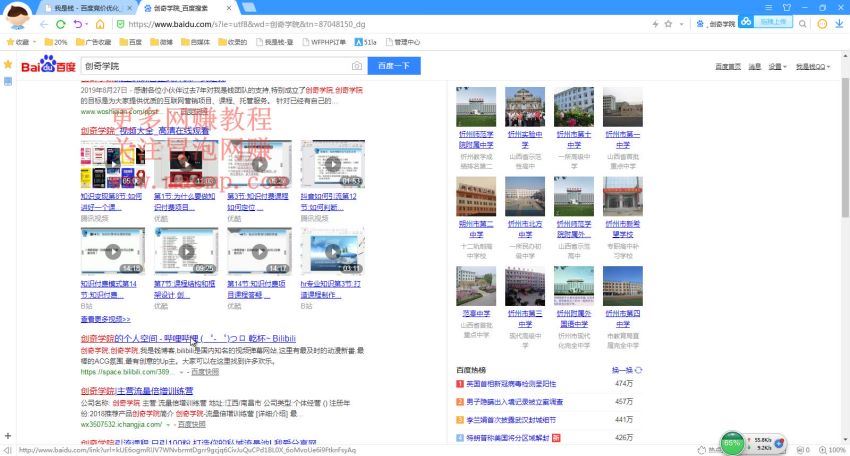Click the browser back arrow
The image size is (850, 456).
click(x=44, y=24)
